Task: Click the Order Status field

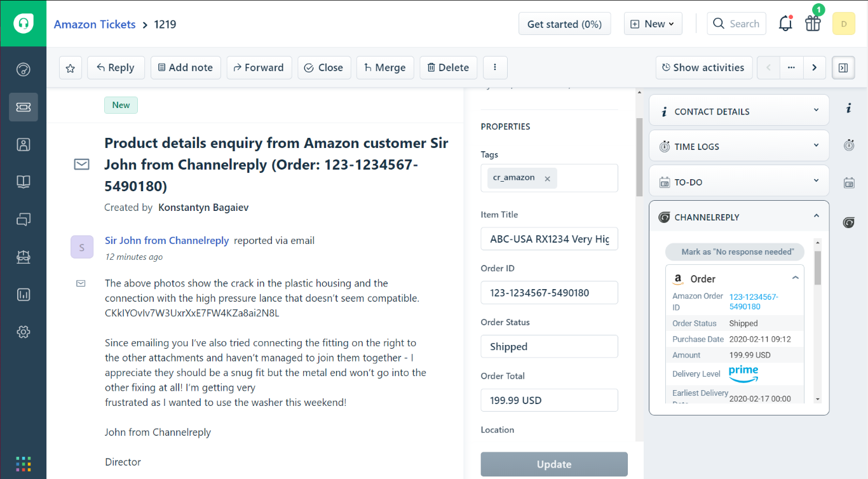Action: point(550,346)
